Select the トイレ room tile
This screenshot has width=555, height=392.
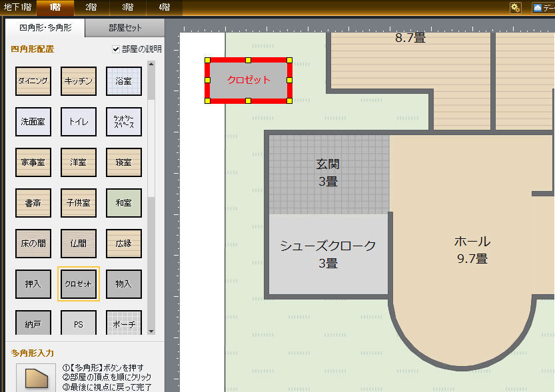tap(79, 122)
